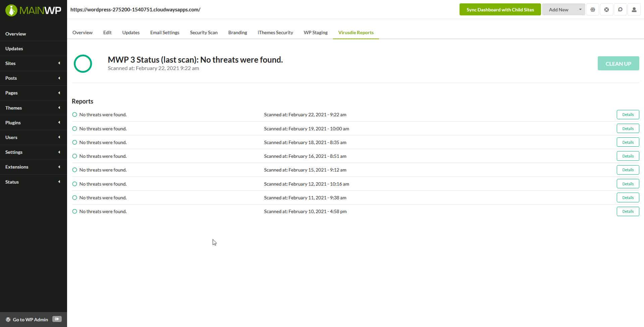Open Details for the February 16 scan
Viewport: 644px width, 327px height.
pos(628,156)
